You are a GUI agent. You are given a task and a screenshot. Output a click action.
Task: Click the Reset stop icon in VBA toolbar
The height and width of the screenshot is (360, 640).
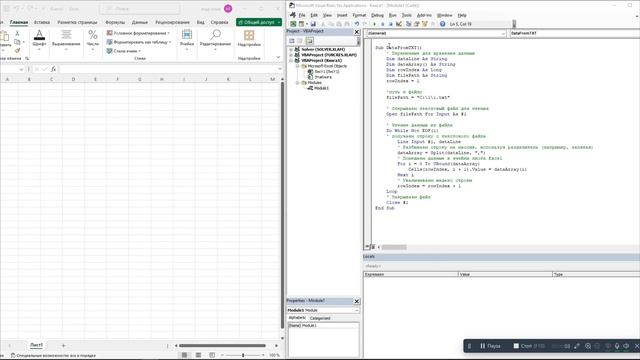point(391,24)
